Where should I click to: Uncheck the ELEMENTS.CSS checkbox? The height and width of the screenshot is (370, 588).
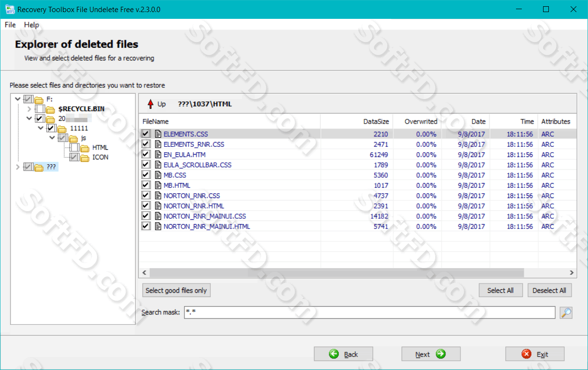point(146,134)
